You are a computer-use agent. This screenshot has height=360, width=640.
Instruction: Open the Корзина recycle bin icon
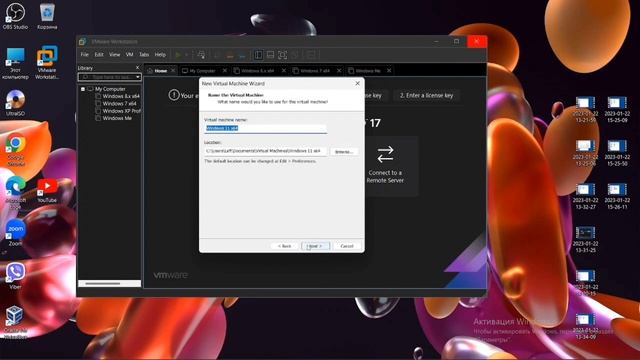click(47, 16)
